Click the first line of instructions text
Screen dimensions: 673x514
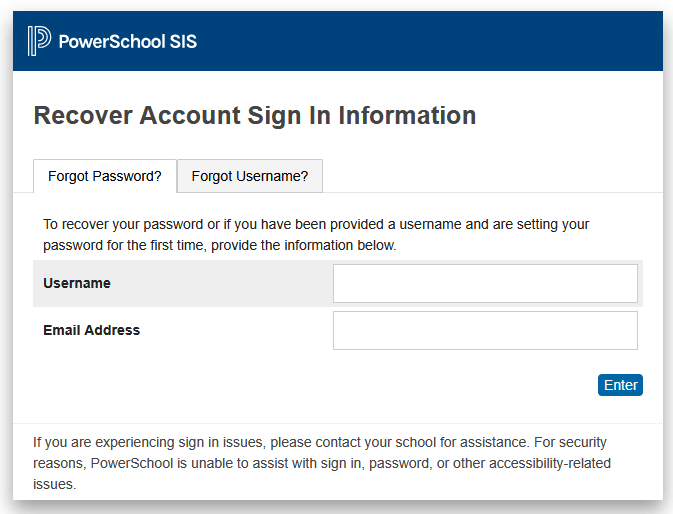click(x=316, y=225)
